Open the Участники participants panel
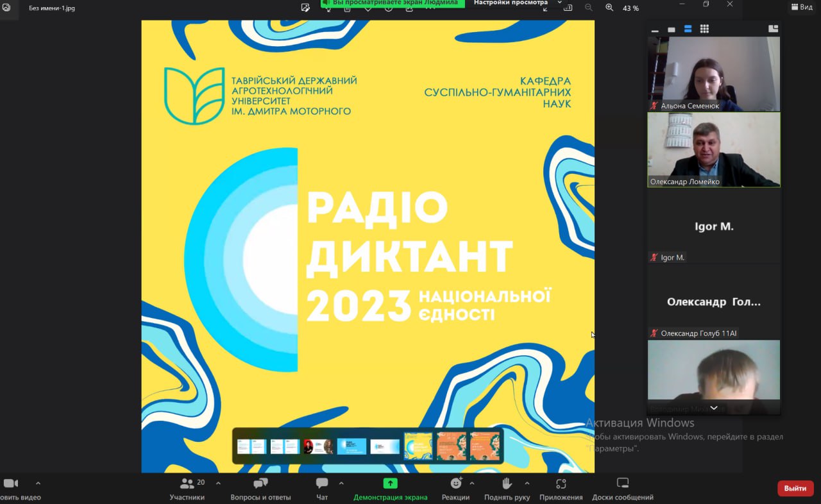This screenshot has width=821, height=504. coord(187,489)
